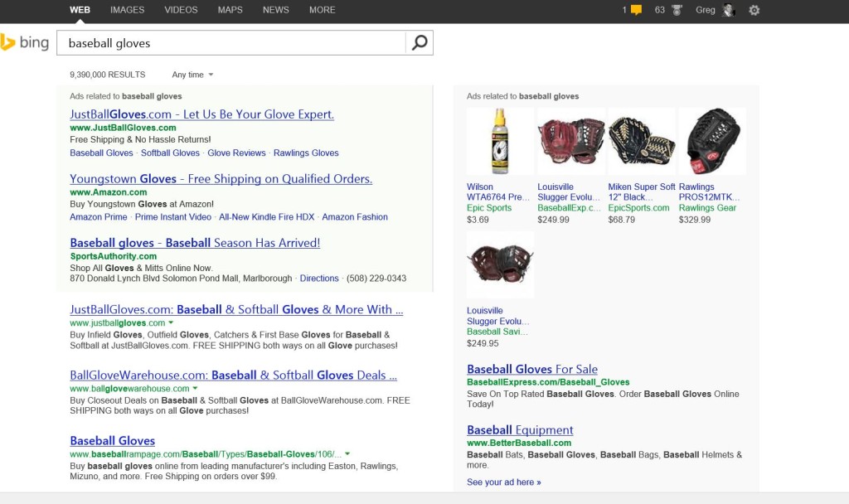Click the Greg username in header

click(705, 10)
